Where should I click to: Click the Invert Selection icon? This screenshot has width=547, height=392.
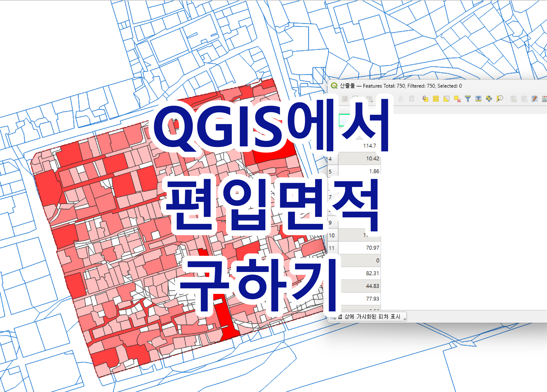point(446,99)
